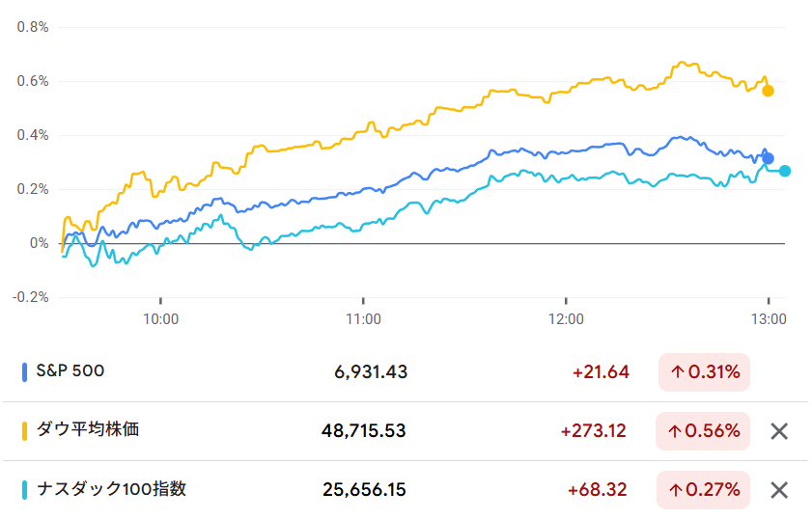Click the Nasdaq point change +68.32
This screenshot has height=519, width=812.
point(600,490)
